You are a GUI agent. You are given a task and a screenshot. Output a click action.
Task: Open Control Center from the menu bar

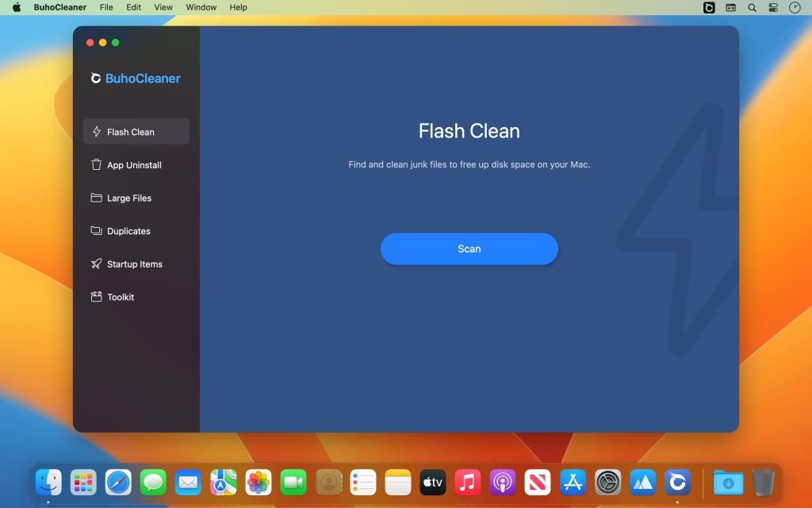click(772, 7)
